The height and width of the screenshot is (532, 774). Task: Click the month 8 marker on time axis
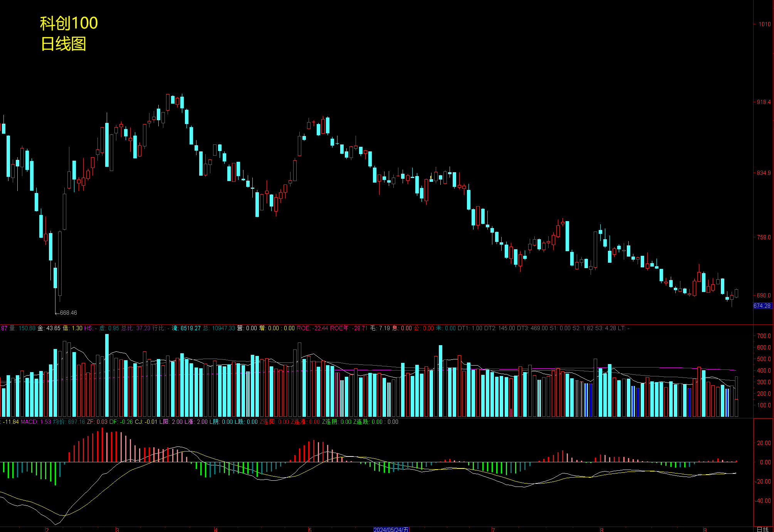(x=601, y=530)
